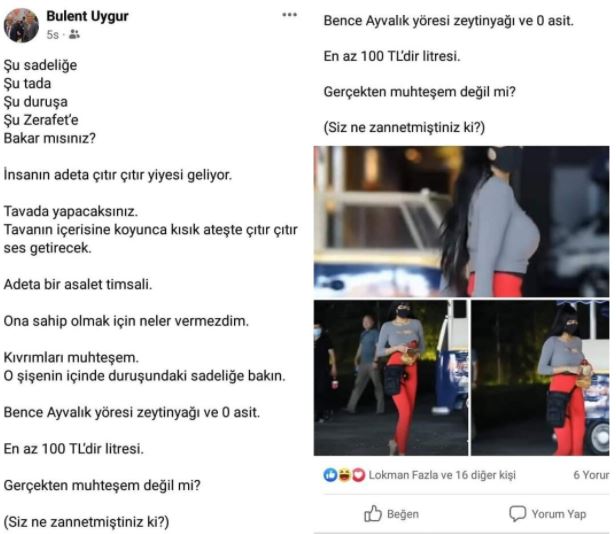Click the laughing Haha reaction icon
Viewport: 616px width, 534px height.
[x=345, y=475]
